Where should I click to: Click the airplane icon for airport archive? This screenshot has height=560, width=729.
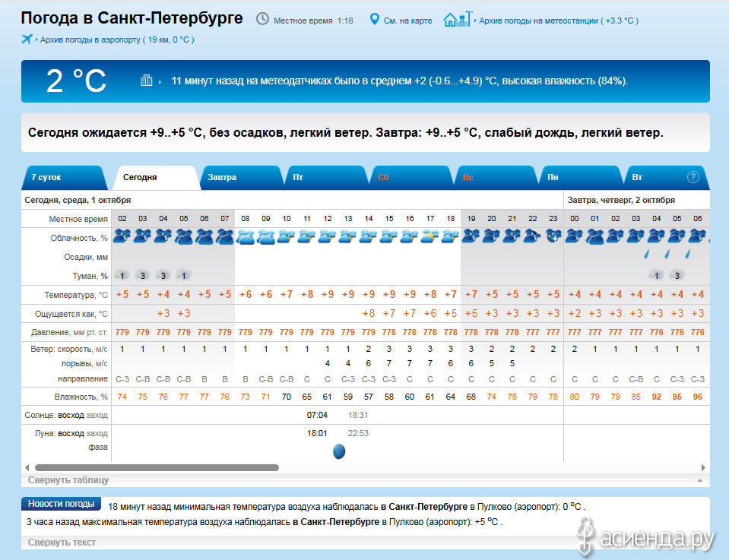(x=28, y=39)
